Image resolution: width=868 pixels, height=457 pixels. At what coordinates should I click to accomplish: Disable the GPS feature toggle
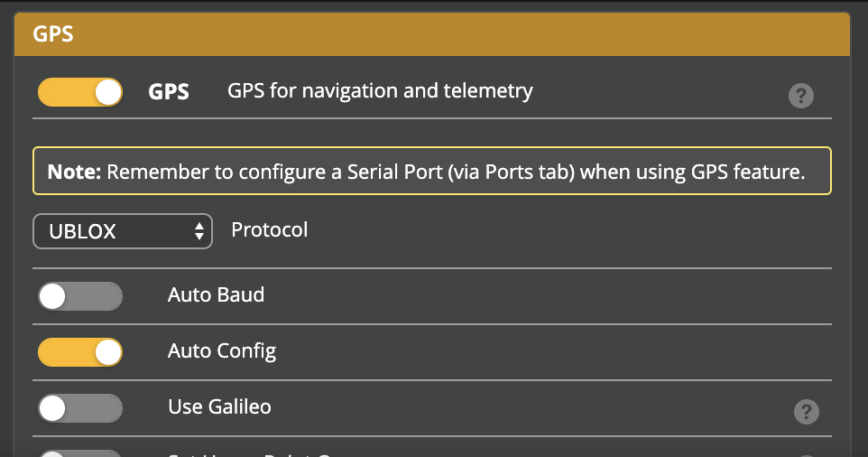(80, 92)
